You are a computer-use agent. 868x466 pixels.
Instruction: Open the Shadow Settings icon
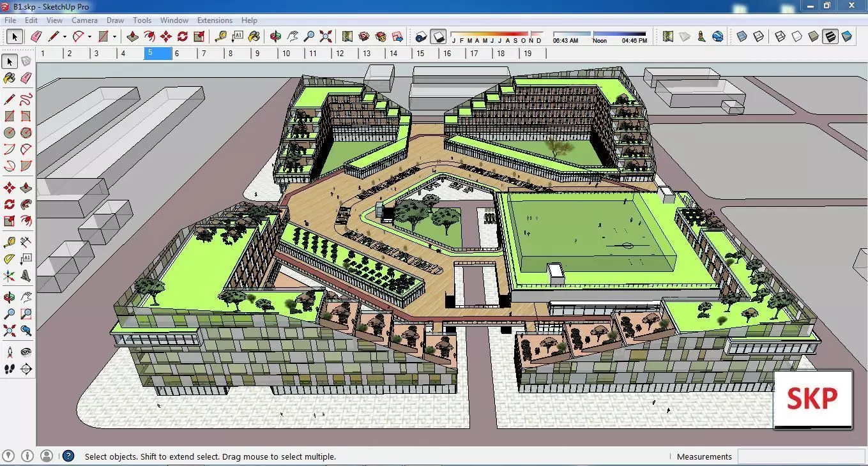point(421,36)
